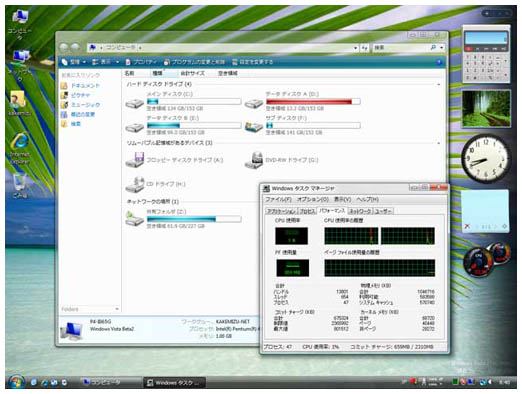The width and height of the screenshot is (522, 394).
Task: Open the メイン ディスク (C:) drive icon
Action: click(134, 103)
